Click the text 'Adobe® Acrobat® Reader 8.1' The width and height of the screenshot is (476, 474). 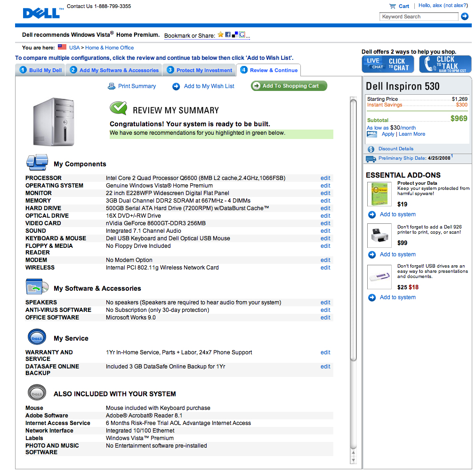pos(144,416)
